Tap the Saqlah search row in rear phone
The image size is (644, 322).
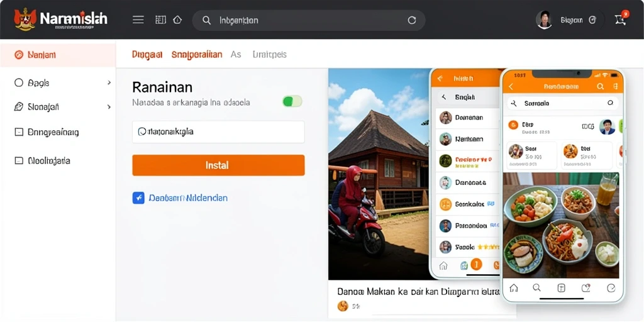(468, 97)
